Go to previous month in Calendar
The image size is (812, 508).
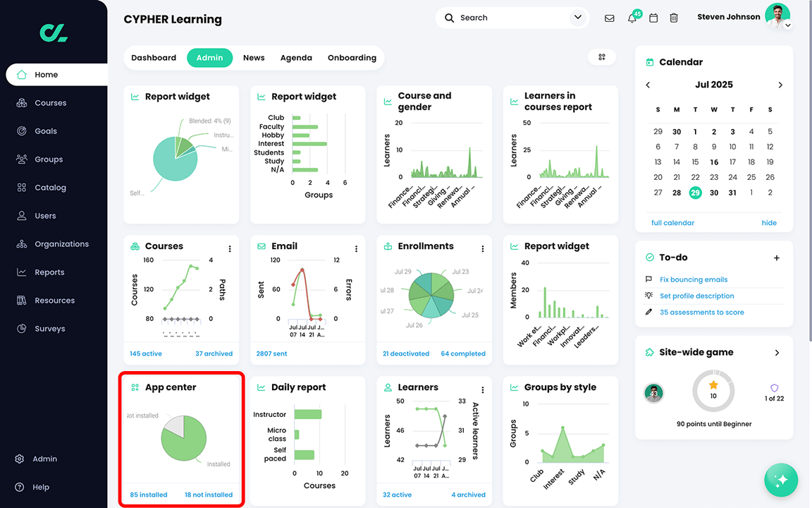tap(648, 85)
